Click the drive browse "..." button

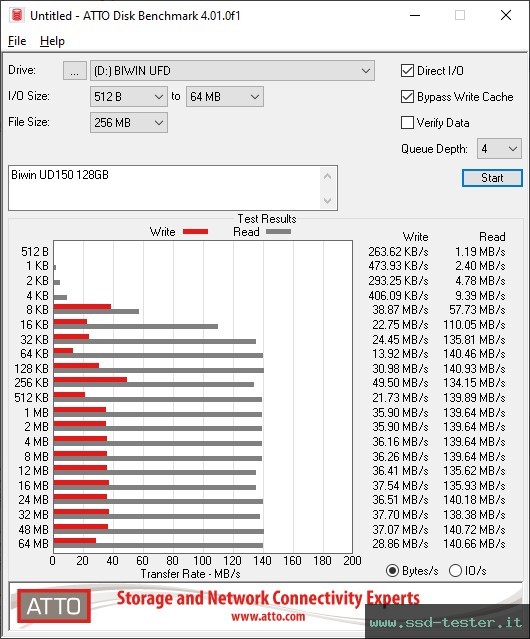75,71
